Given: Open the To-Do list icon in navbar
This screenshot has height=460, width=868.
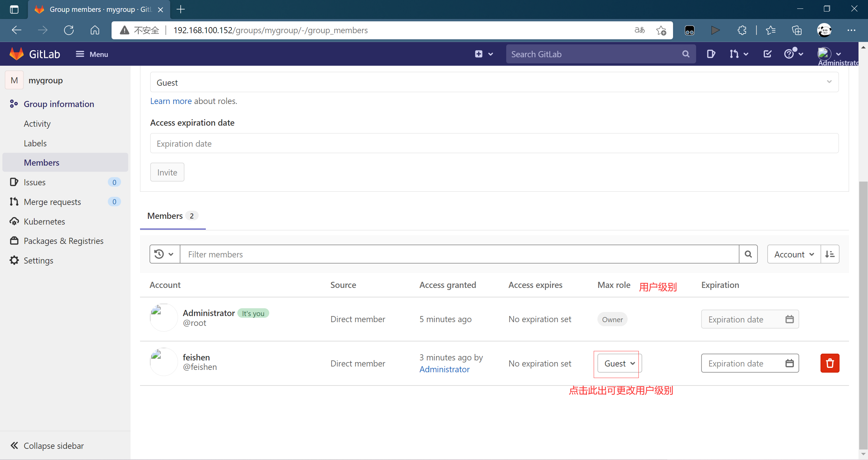Looking at the screenshot, I should tap(767, 54).
